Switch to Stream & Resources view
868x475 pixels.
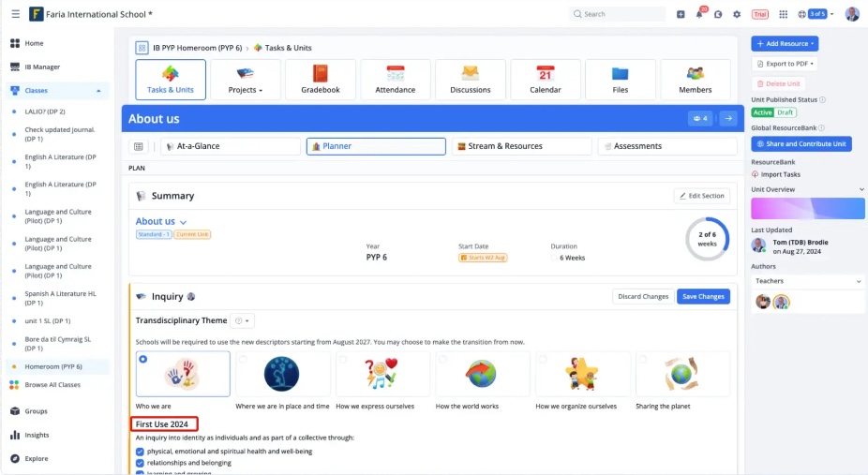[x=521, y=146]
